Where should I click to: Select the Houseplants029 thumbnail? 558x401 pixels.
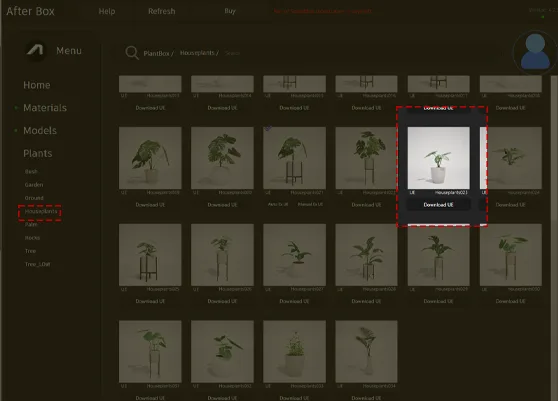[438, 255]
